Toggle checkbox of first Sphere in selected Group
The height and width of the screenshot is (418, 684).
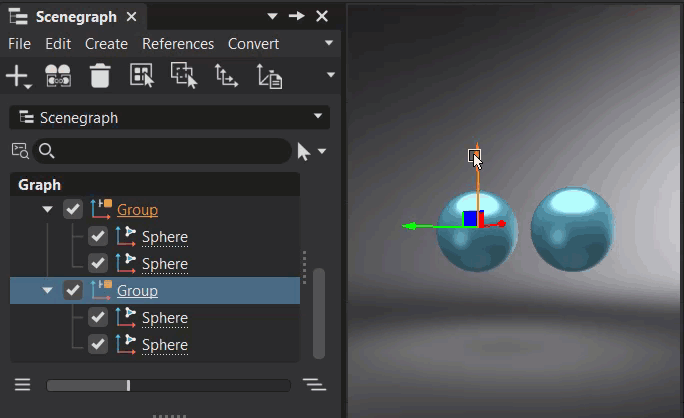pos(98,317)
